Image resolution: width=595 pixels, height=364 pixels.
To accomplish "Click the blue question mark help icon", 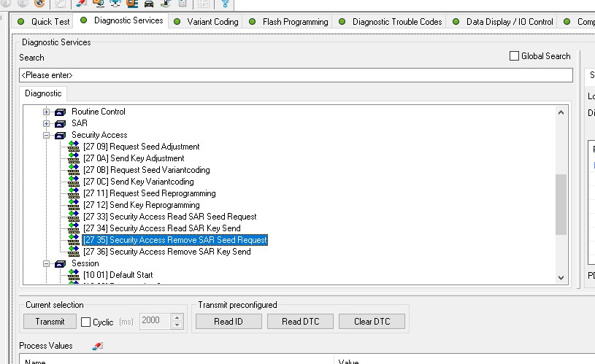I will pos(226,4).
